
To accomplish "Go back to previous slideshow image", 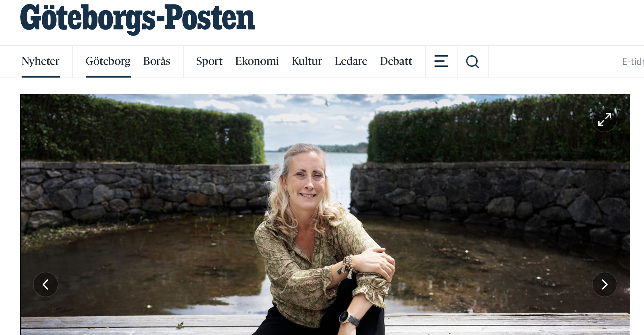I will tap(46, 284).
